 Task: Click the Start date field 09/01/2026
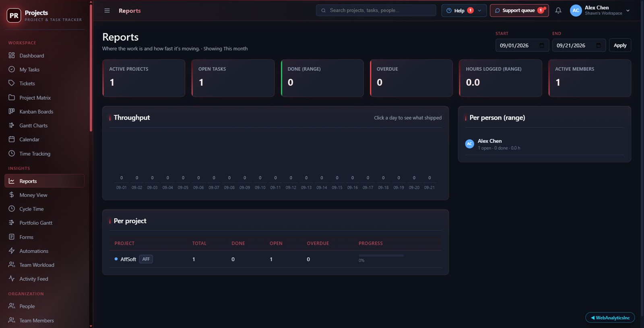522,45
